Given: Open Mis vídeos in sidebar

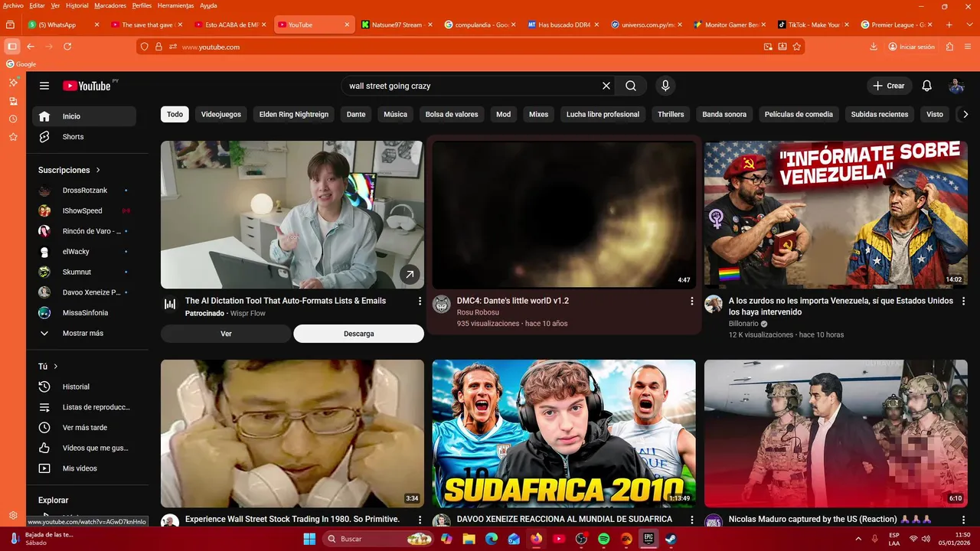Looking at the screenshot, I should click(84, 468).
